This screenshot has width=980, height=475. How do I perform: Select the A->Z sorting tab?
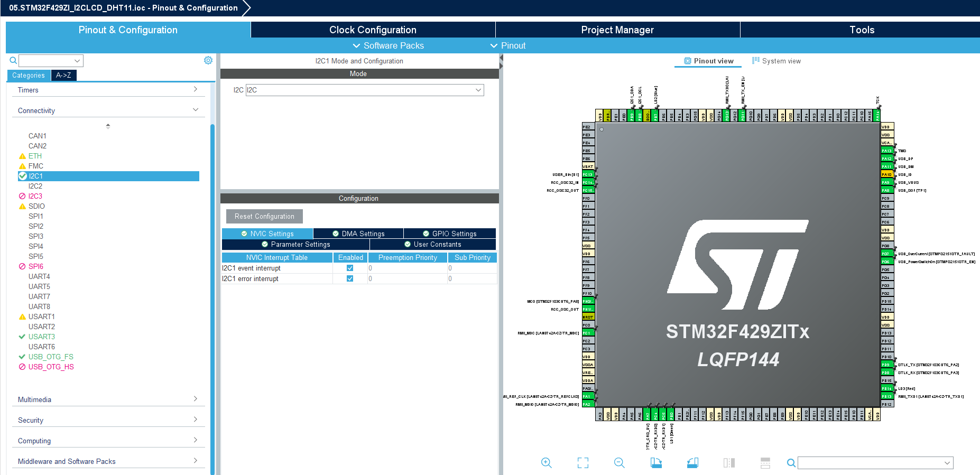[x=63, y=75]
